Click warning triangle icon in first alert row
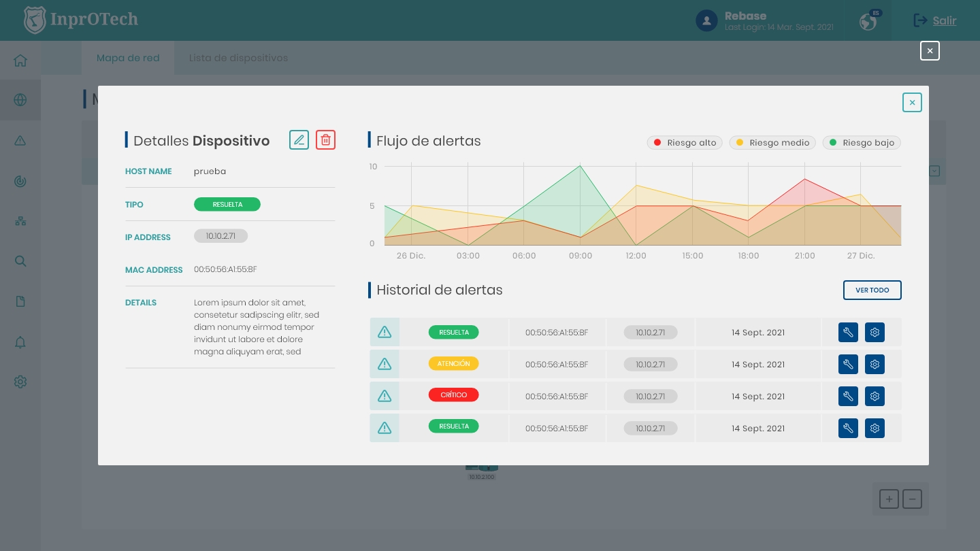Image resolution: width=980 pixels, height=551 pixels. 385,332
